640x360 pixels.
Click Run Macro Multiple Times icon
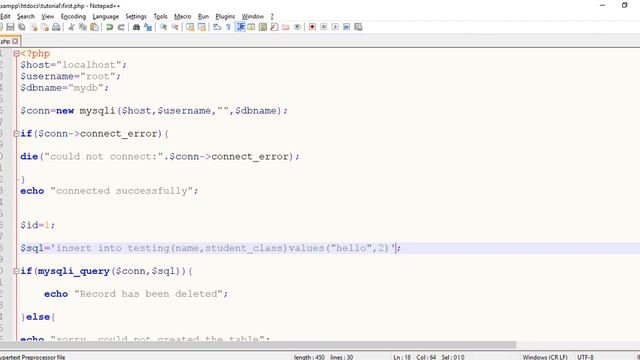coord(347,27)
